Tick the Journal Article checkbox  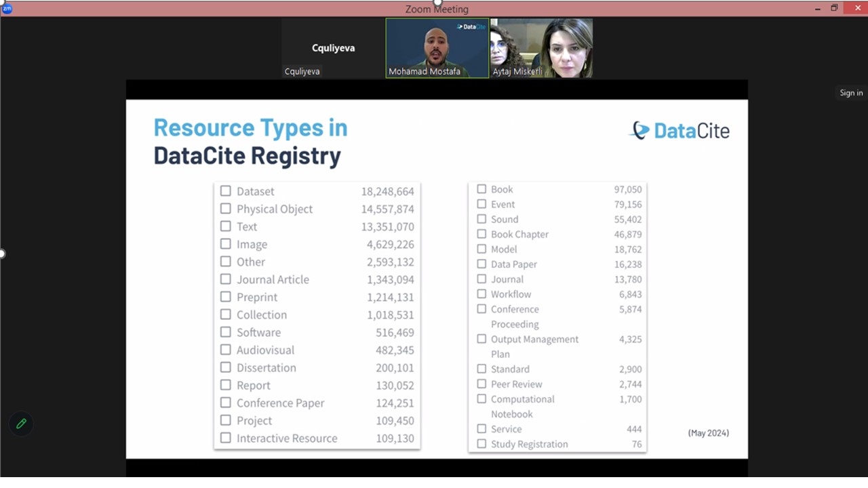tap(225, 279)
